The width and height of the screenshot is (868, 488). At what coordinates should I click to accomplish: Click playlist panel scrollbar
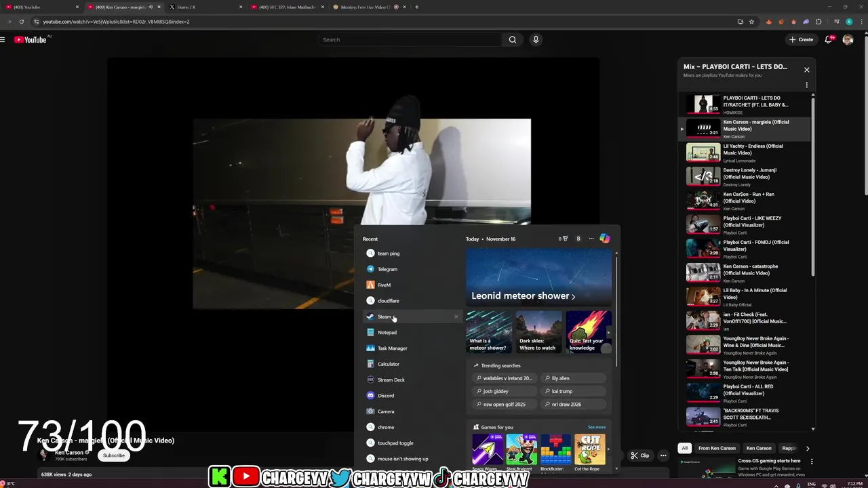point(813,186)
